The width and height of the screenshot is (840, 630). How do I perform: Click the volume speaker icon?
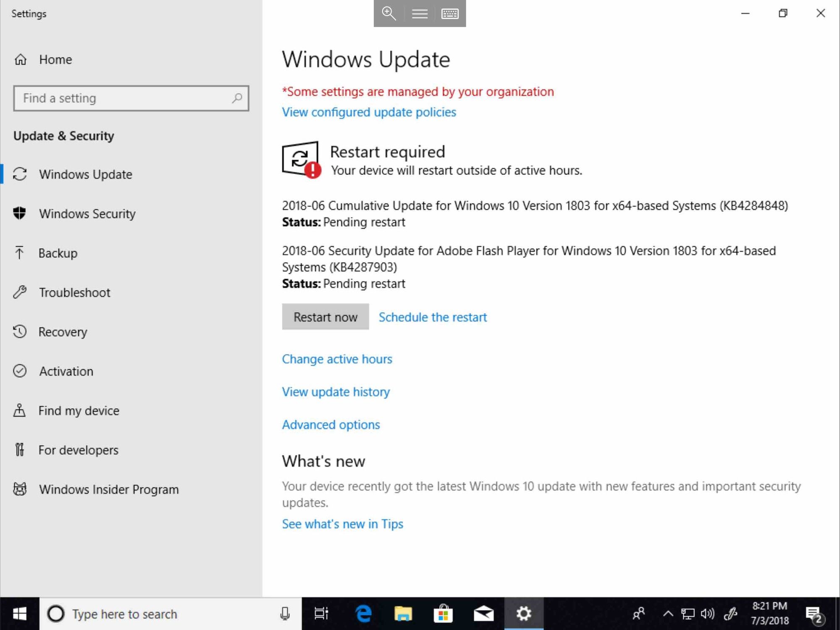707,614
